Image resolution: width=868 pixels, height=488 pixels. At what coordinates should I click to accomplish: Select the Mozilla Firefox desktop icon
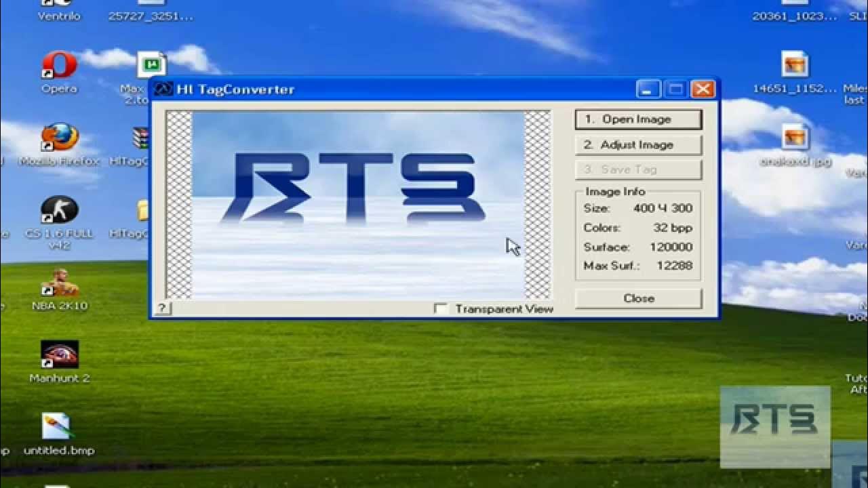click(59, 138)
